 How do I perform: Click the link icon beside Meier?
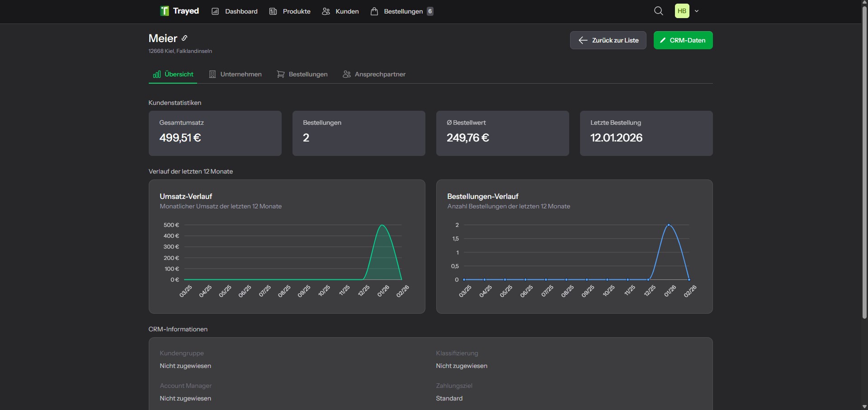184,38
